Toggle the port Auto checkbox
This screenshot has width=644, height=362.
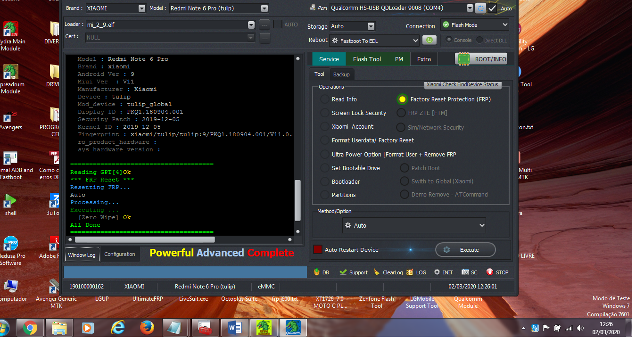click(x=492, y=8)
